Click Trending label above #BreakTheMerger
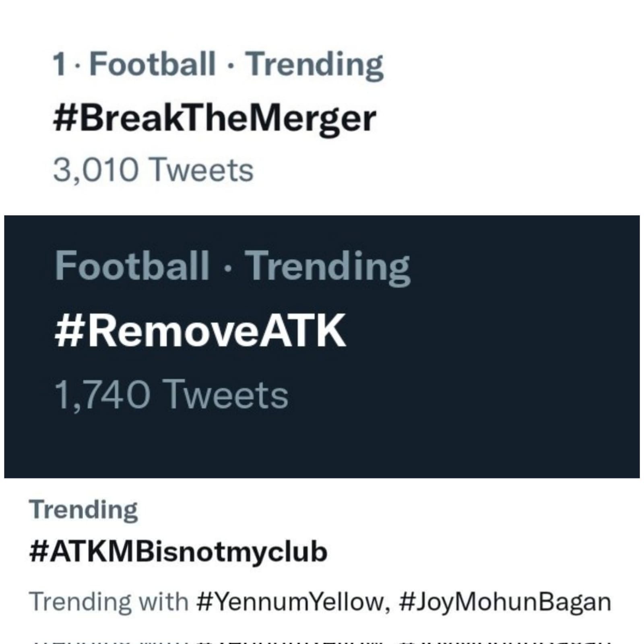 tap(315, 66)
